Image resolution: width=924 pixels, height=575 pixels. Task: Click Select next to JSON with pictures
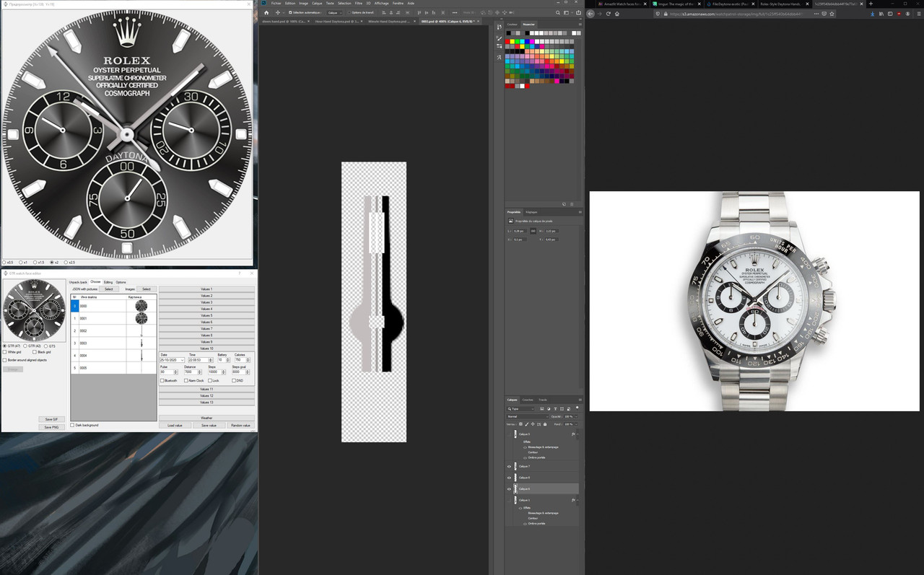(x=109, y=289)
